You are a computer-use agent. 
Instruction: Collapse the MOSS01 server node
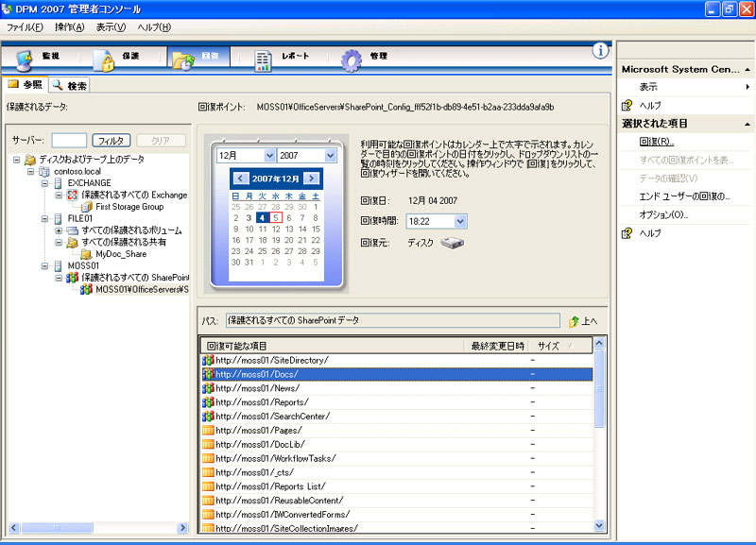tap(44, 266)
